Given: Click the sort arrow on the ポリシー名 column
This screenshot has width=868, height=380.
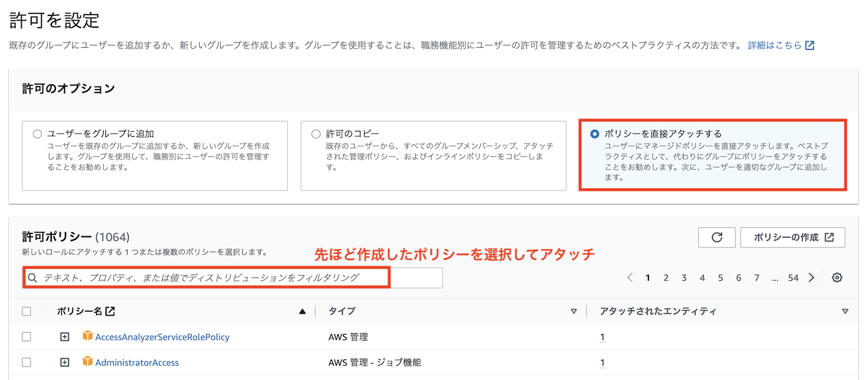Looking at the screenshot, I should pos(302,310).
